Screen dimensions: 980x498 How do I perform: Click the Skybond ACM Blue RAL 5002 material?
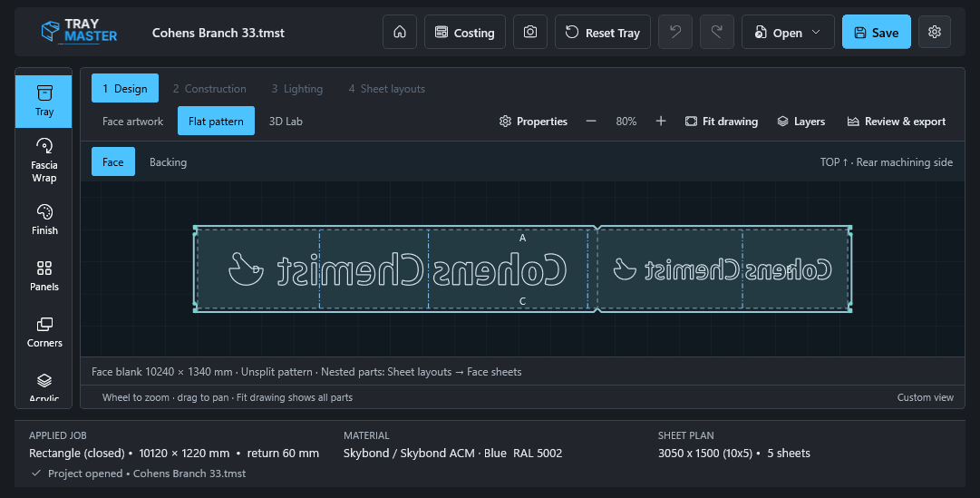tap(452, 453)
